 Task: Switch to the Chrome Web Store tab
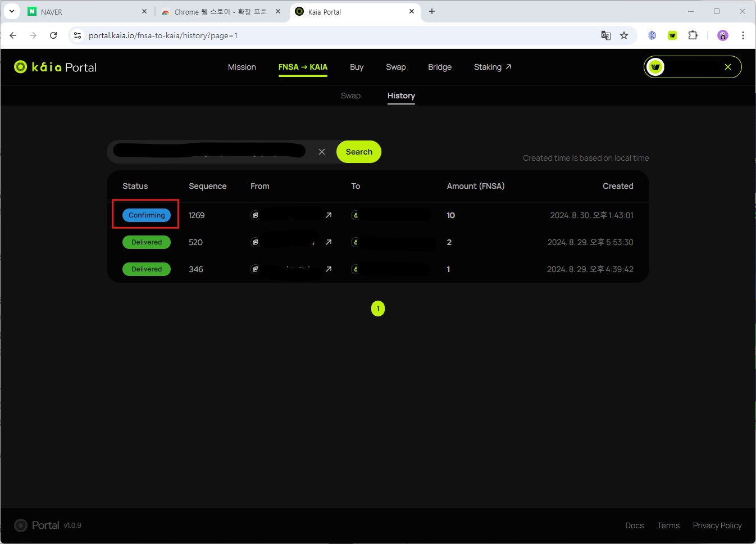(220, 12)
